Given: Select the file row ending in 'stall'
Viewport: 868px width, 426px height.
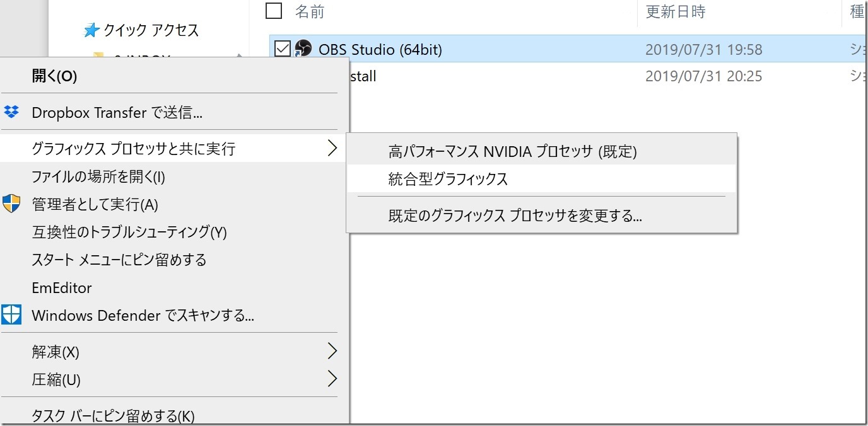Looking at the screenshot, I should click(x=607, y=76).
